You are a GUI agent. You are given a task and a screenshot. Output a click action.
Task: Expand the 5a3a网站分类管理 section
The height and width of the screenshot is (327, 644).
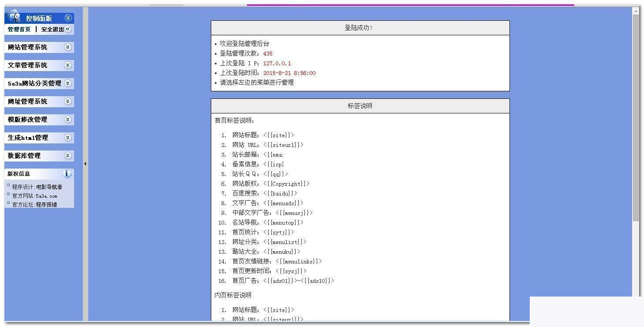pyautogui.click(x=67, y=83)
